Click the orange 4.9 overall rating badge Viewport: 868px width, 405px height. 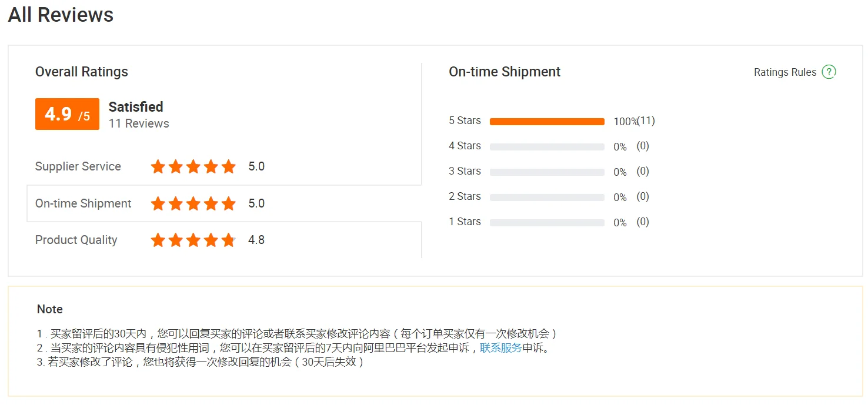66,114
